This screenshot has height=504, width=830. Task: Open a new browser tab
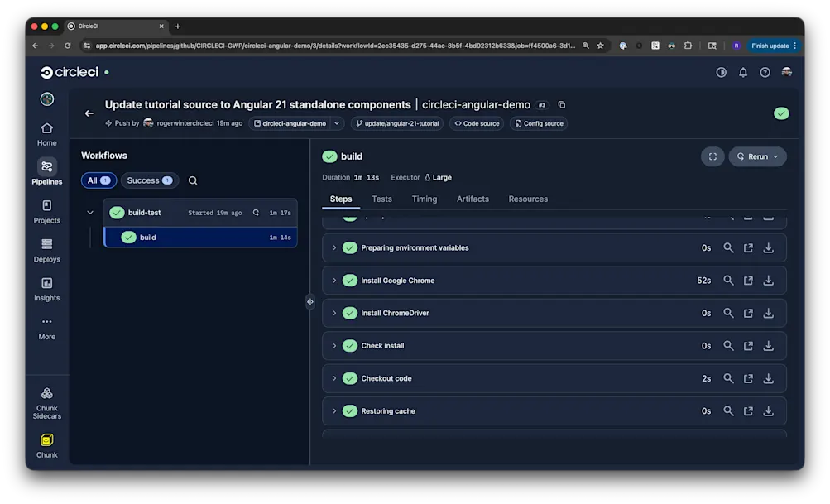[x=178, y=26]
